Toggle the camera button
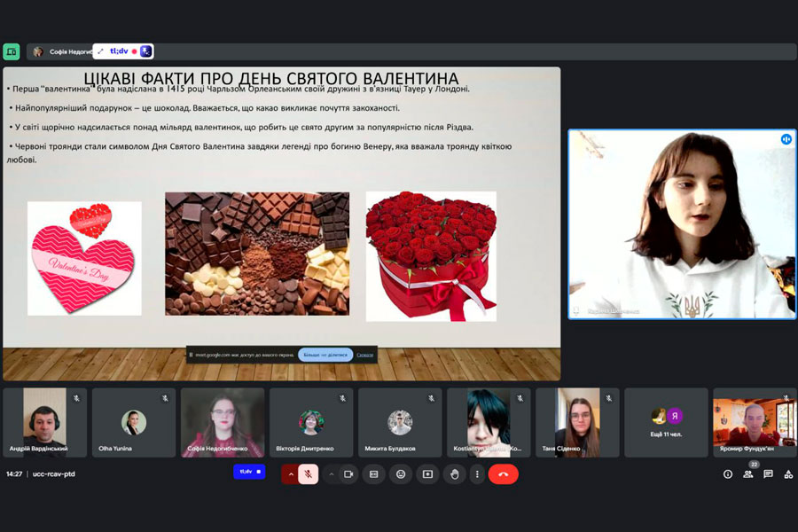This screenshot has height=532, width=798. click(348, 474)
